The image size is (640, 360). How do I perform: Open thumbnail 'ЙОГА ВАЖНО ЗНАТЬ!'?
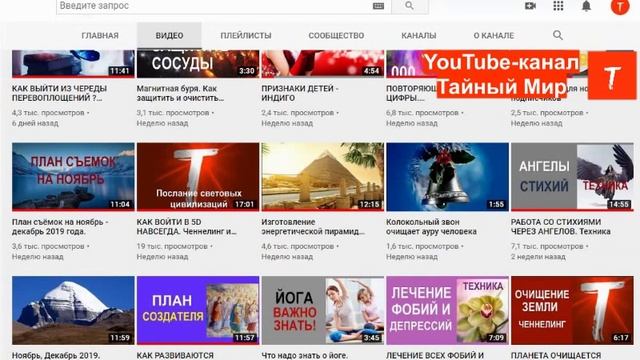point(322,310)
